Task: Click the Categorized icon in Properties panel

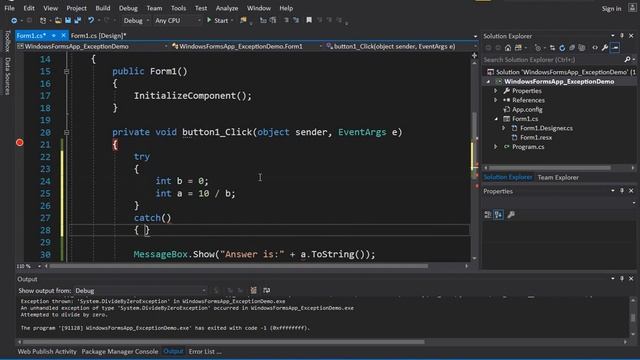Action: click(488, 215)
